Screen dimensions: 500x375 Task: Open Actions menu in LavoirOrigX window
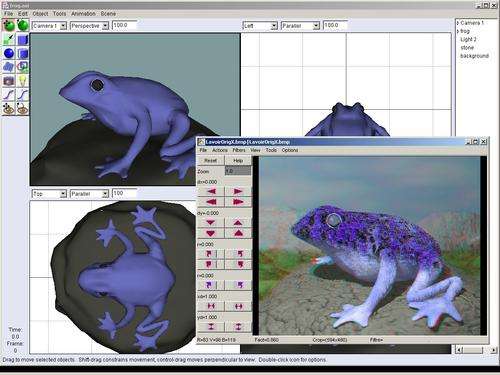[x=219, y=150]
